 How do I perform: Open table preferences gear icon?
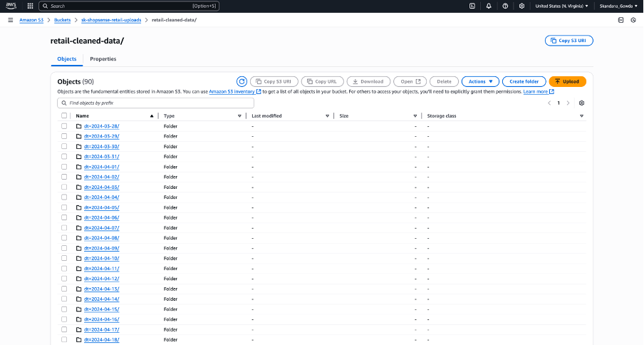[x=581, y=103]
